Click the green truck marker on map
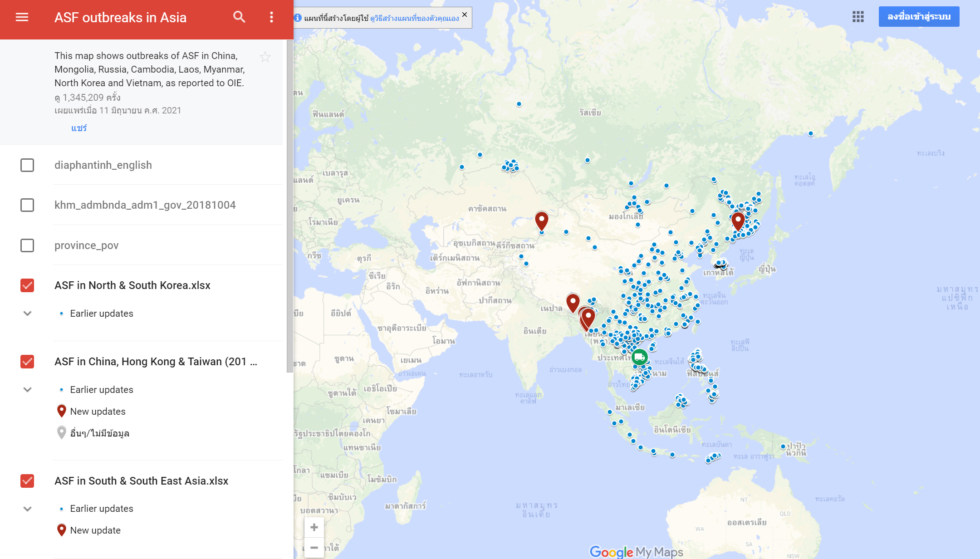 (640, 358)
